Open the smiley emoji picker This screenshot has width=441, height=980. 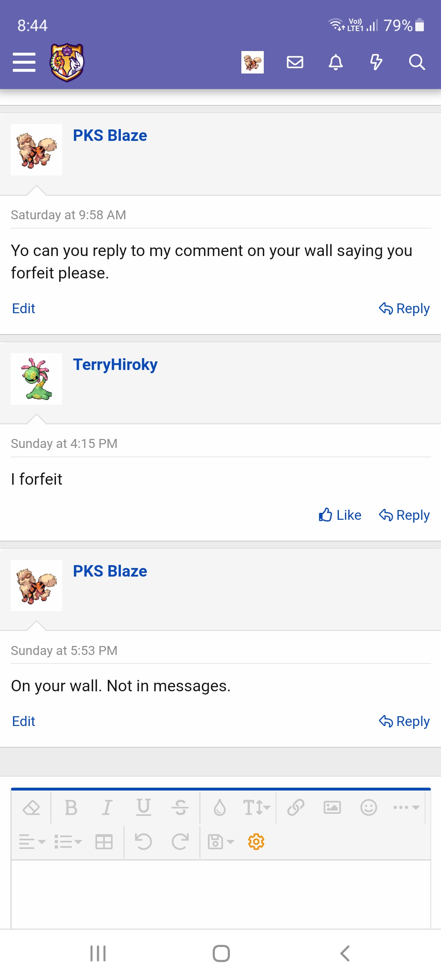369,807
